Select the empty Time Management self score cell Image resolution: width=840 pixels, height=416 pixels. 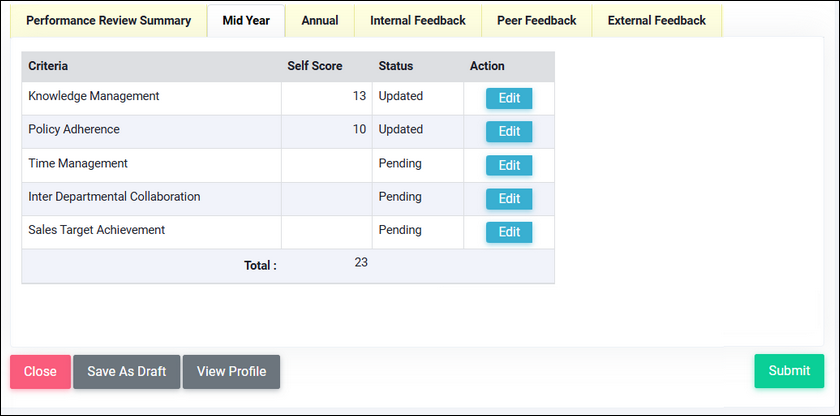click(326, 165)
